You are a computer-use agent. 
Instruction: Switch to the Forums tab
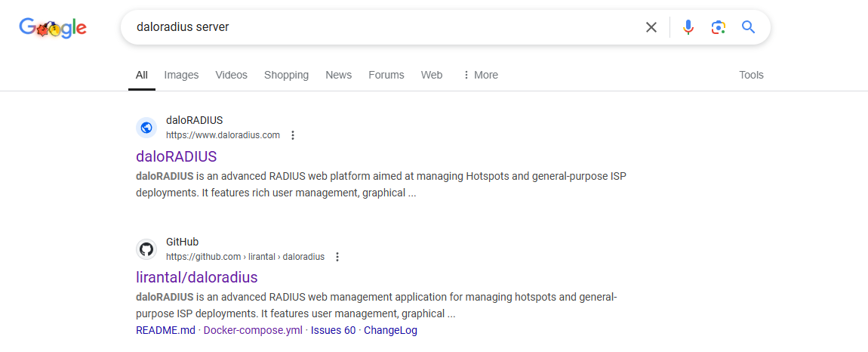coord(386,75)
